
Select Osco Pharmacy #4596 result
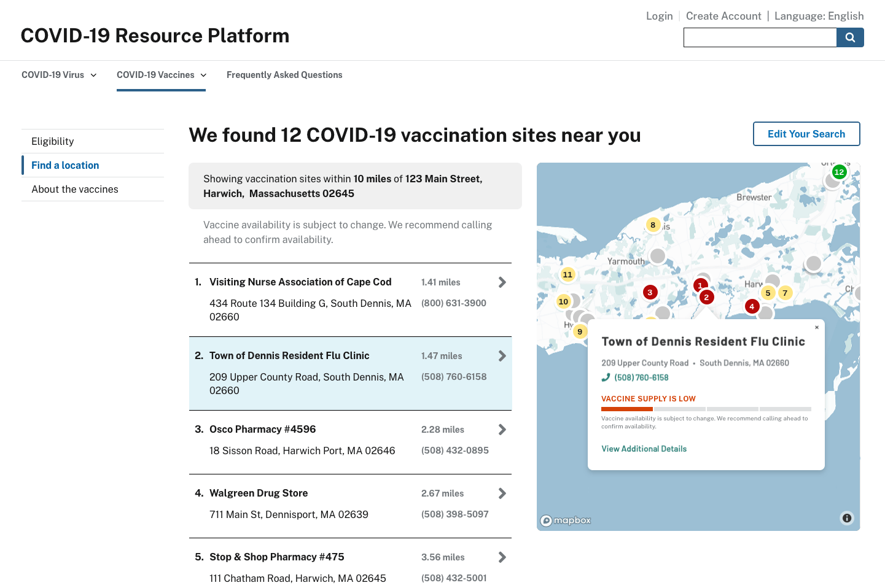coord(262,429)
